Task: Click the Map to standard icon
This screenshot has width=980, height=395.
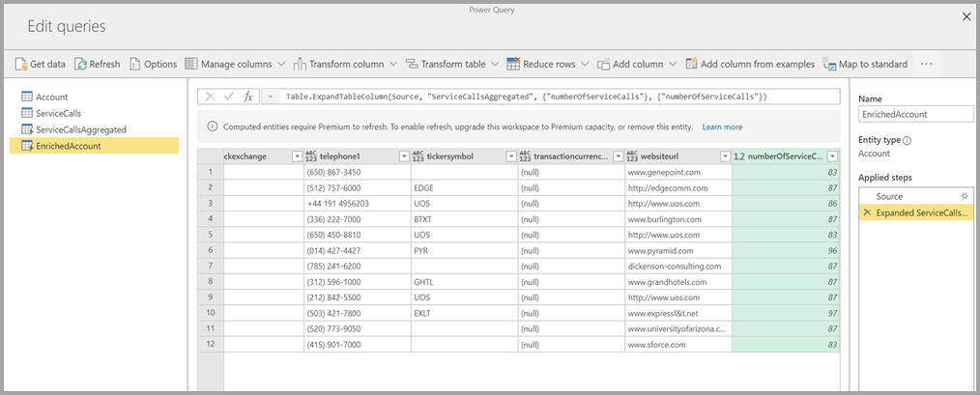Action: pyautogui.click(x=829, y=64)
